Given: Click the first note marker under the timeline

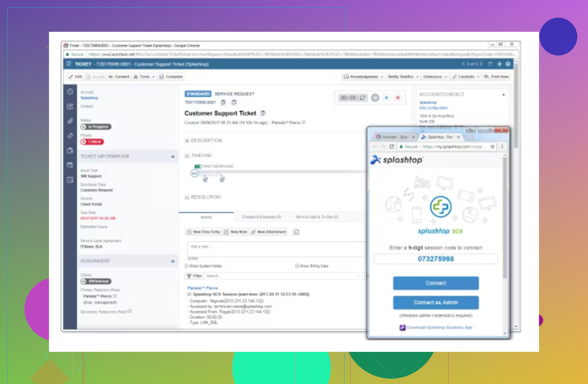Looking at the screenshot, I should point(205,179).
